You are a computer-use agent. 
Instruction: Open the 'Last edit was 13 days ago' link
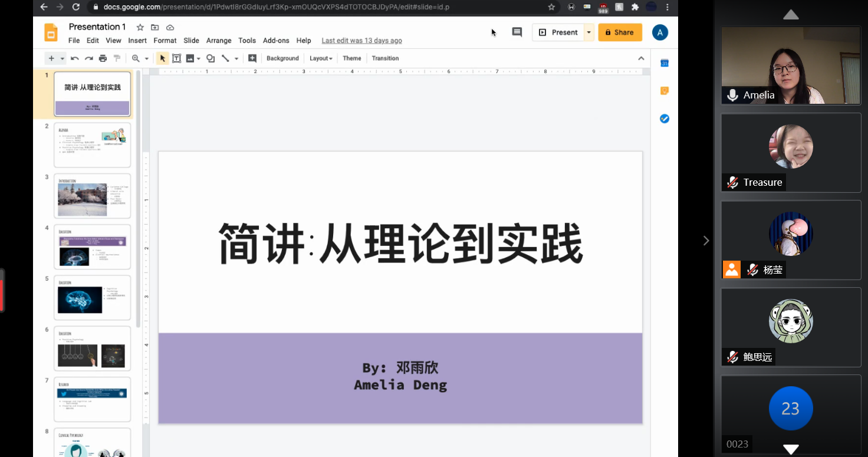pos(361,41)
